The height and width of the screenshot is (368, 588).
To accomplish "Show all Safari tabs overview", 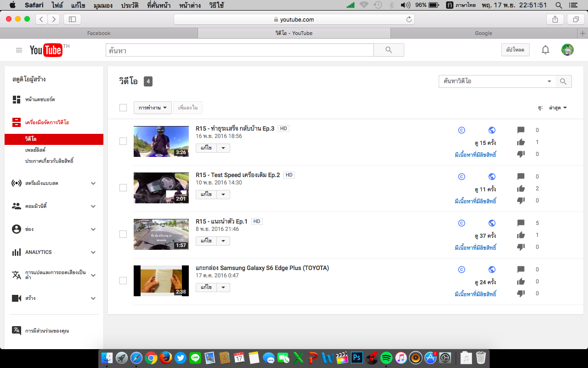I will [x=576, y=19].
